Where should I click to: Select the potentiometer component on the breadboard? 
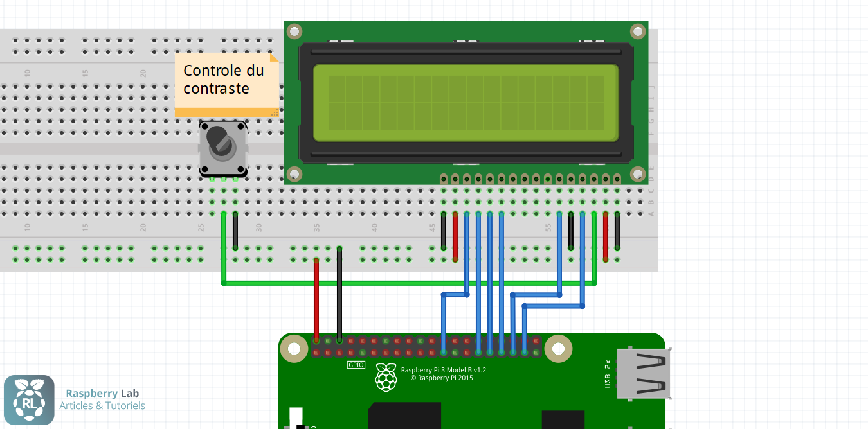pos(223,147)
